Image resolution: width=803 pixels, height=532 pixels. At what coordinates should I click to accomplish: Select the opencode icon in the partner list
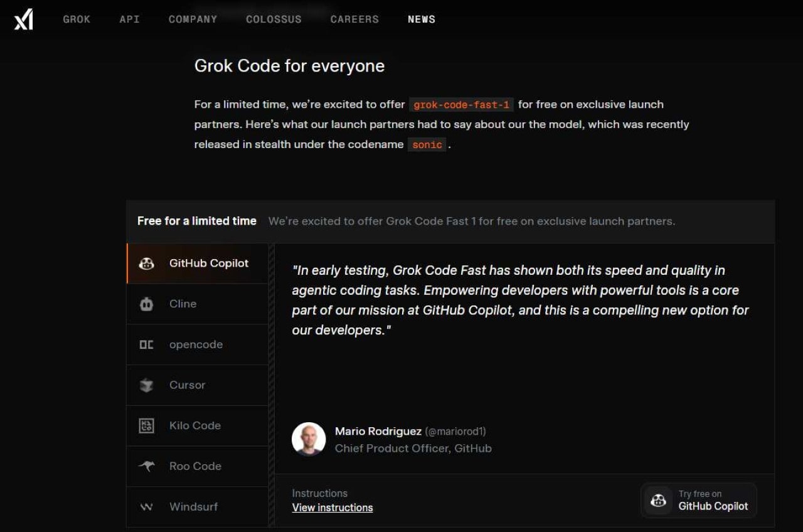click(x=146, y=344)
